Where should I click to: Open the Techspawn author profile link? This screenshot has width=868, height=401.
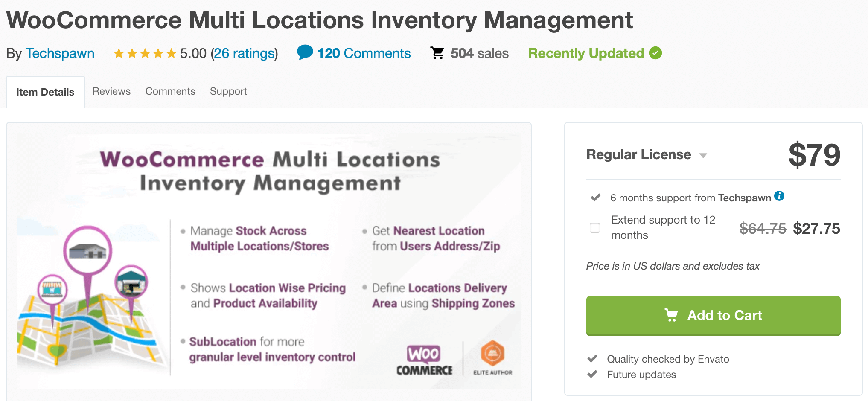[x=60, y=53]
